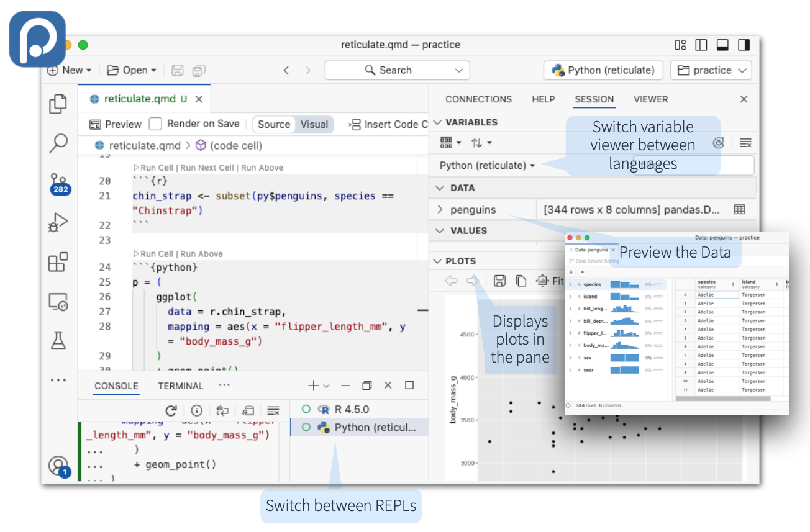Open the variables sorting dropdown
The height and width of the screenshot is (532, 810).
click(481, 143)
